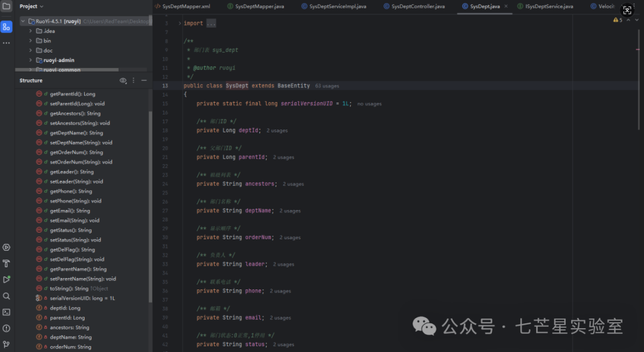Open More tool windows ellipsis

(6, 43)
